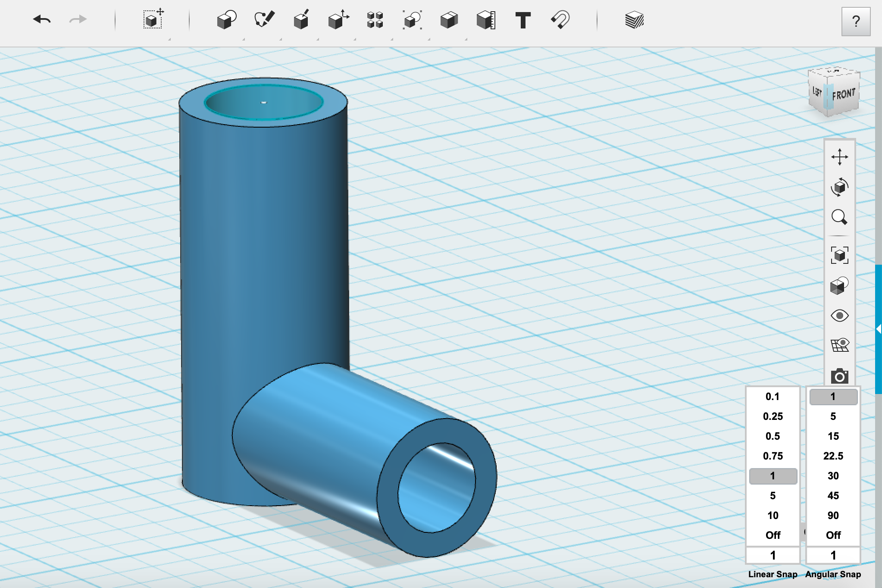The width and height of the screenshot is (882, 588).
Task: Select the Measure tool
Action: coord(486,20)
